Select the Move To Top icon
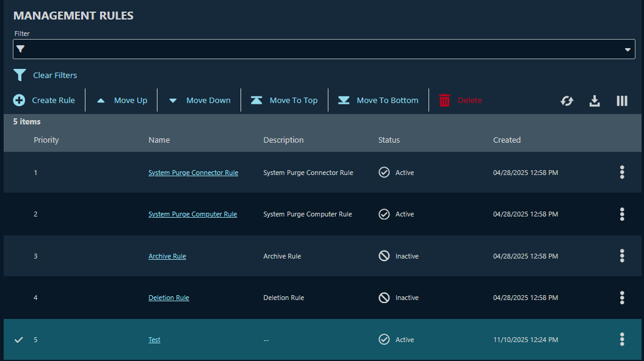644x361 pixels. [256, 99]
